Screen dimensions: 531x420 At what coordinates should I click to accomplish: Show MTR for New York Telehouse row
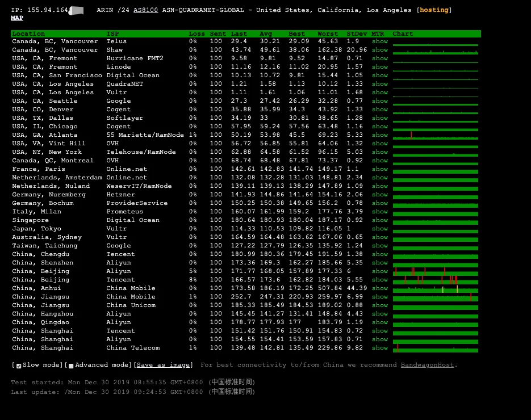380,152
